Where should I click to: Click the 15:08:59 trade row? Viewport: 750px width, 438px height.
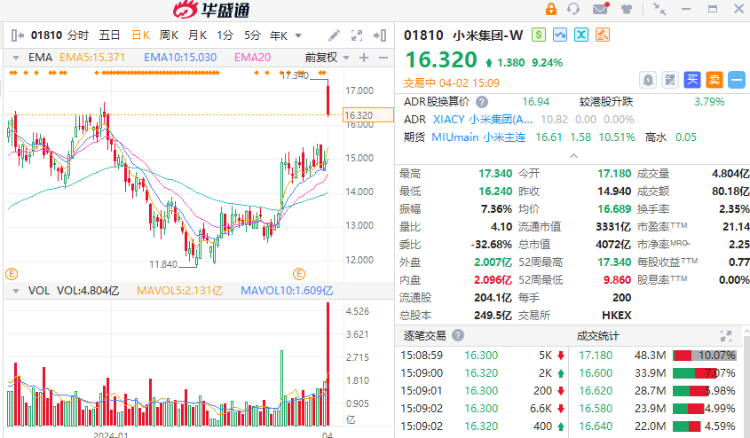click(482, 355)
